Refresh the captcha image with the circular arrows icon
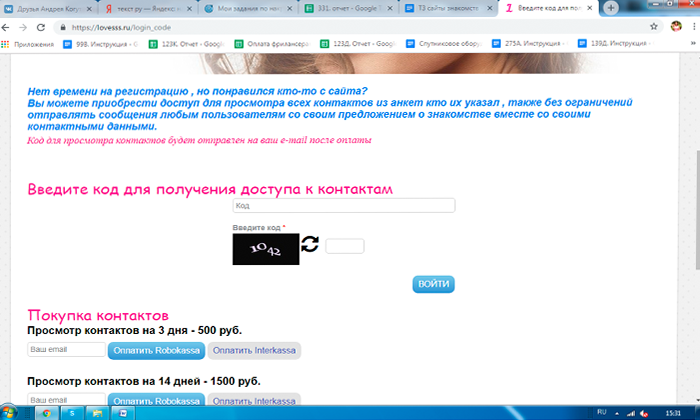Image resolution: width=700 pixels, height=420 pixels. point(310,244)
